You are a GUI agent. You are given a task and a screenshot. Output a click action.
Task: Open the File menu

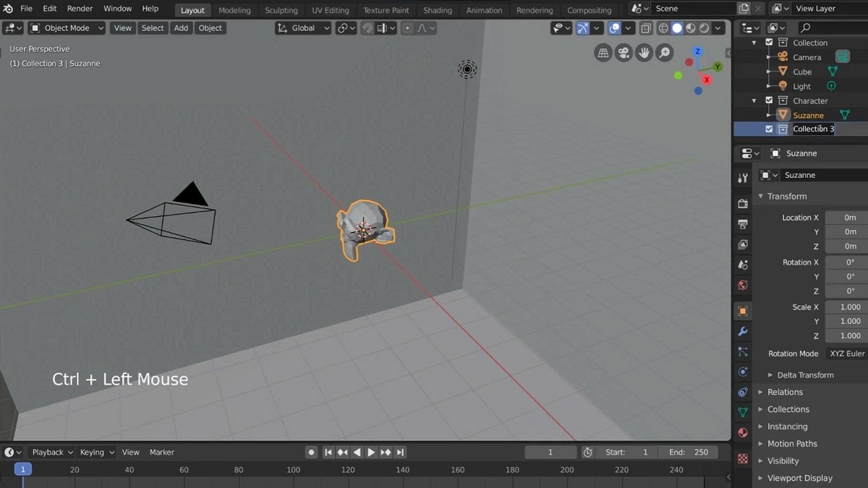click(26, 9)
